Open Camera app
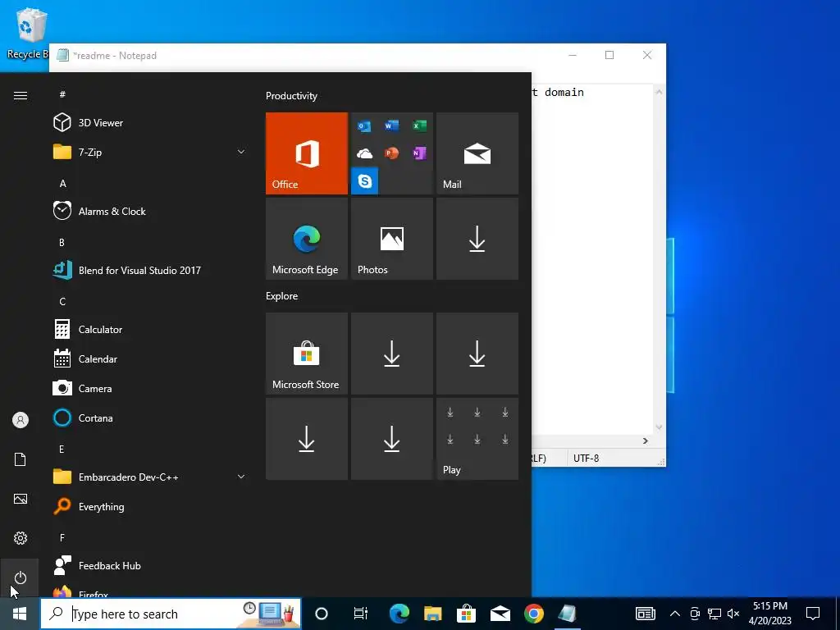840x630 pixels. coord(150,388)
